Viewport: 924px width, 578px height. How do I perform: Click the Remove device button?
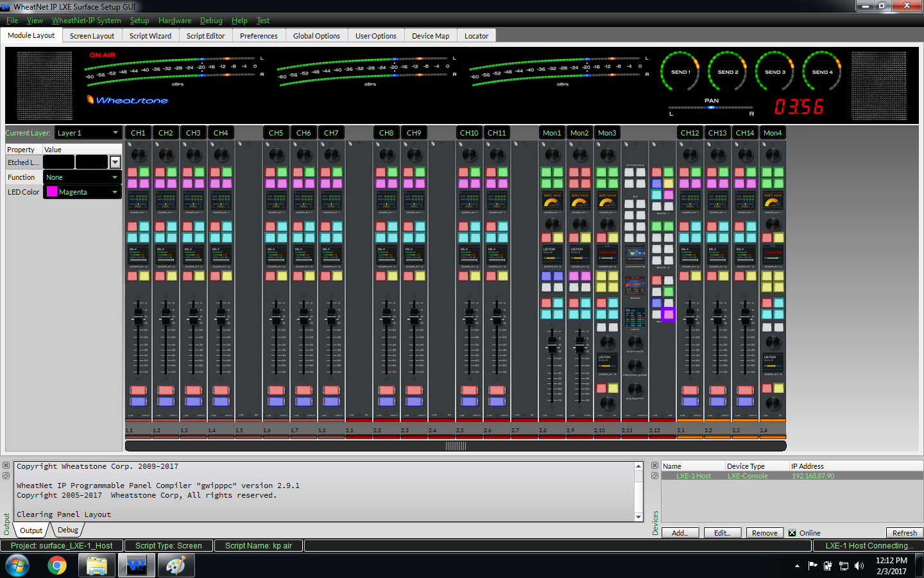point(764,533)
